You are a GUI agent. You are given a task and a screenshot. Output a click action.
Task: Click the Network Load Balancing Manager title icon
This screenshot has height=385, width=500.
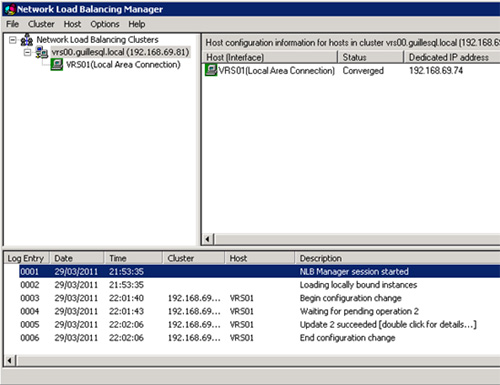pyautogui.click(x=10, y=9)
